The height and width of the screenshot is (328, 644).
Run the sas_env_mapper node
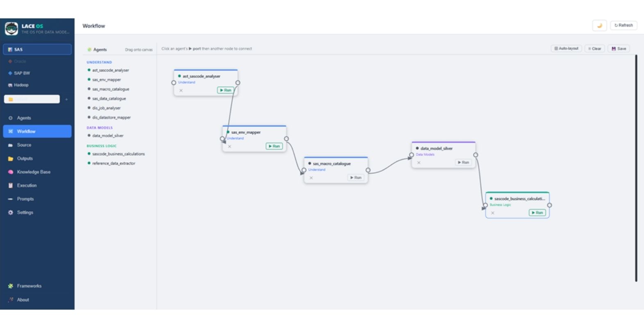pos(274,146)
